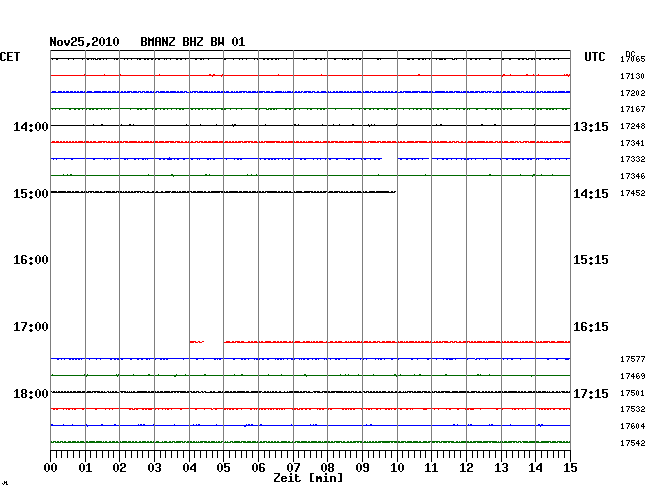Click the "17:00" CET time label
Screen dimensions: 650x494
click(31, 327)
